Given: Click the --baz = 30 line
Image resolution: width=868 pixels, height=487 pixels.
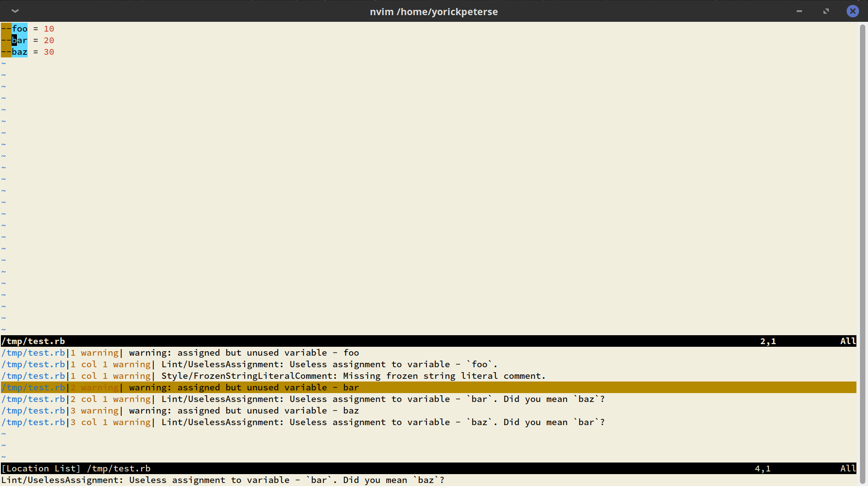Looking at the screenshot, I should click(x=28, y=52).
